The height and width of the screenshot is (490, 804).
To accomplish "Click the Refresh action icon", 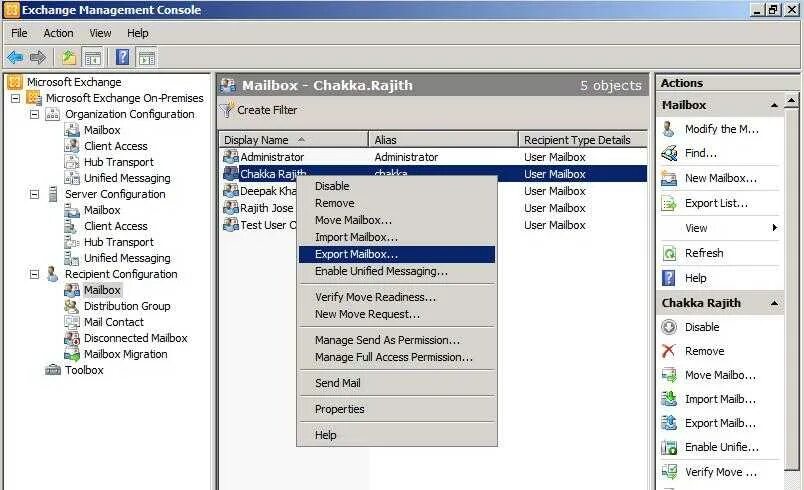I will [x=669, y=253].
